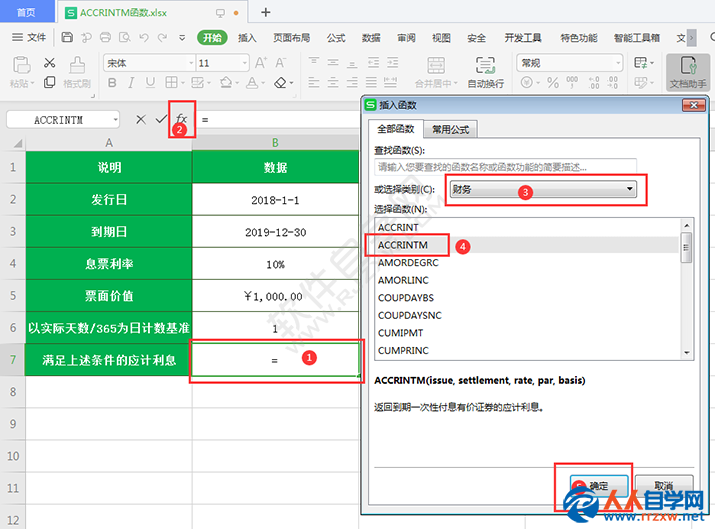The width and height of the screenshot is (715, 529).
Task: Open the number format dropdown
Action: click(x=618, y=63)
